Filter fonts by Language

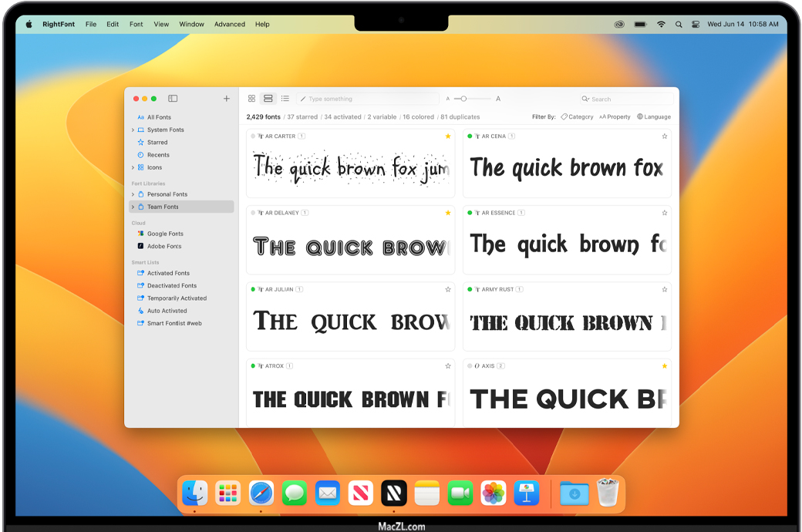pos(654,117)
